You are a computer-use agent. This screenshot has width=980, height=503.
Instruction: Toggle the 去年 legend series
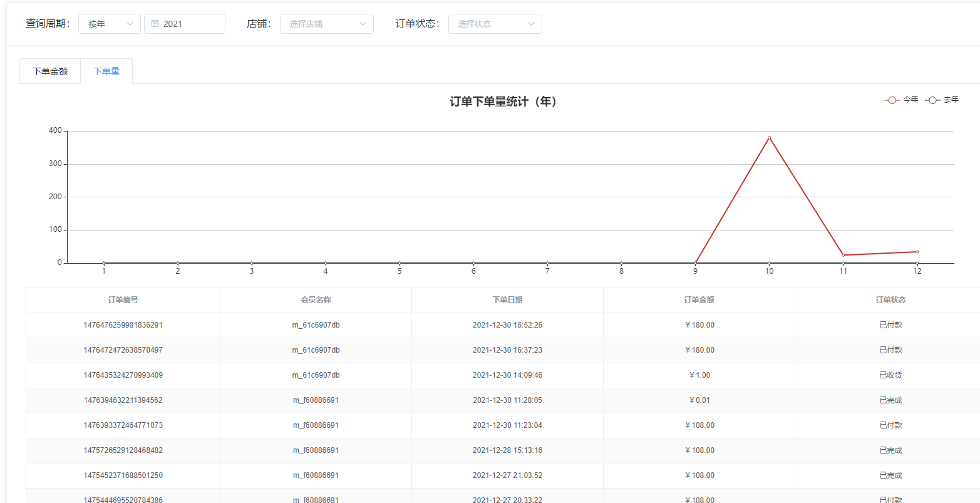942,100
